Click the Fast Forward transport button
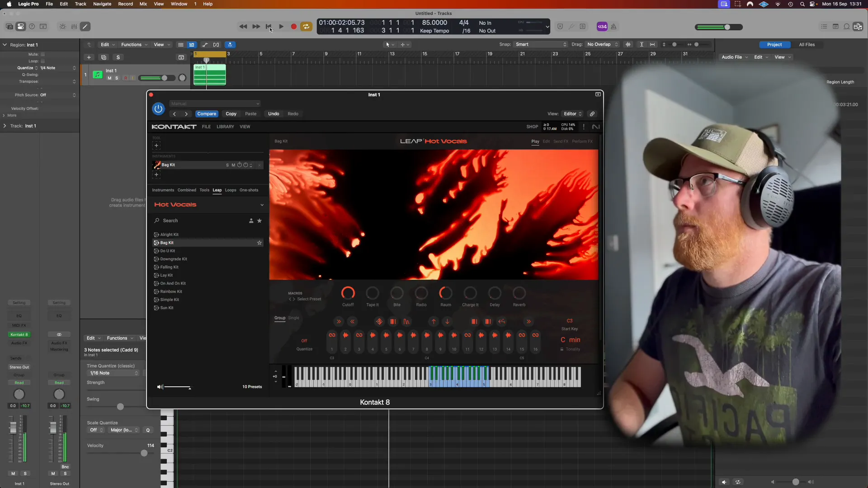 coord(256,27)
